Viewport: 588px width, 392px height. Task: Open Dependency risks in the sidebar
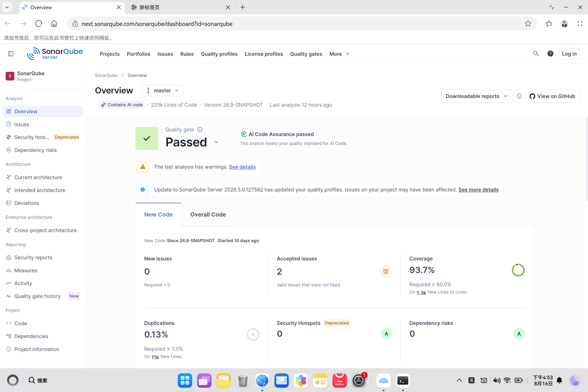tap(43, 150)
